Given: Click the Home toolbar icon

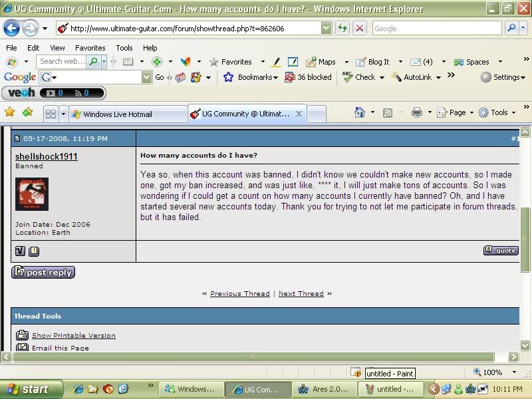Looking at the screenshot, I should (359, 112).
